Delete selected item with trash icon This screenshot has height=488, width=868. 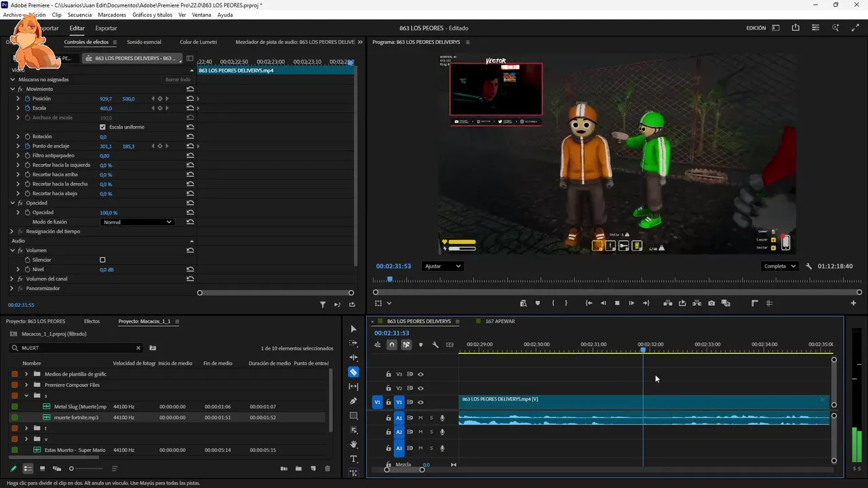(x=328, y=468)
